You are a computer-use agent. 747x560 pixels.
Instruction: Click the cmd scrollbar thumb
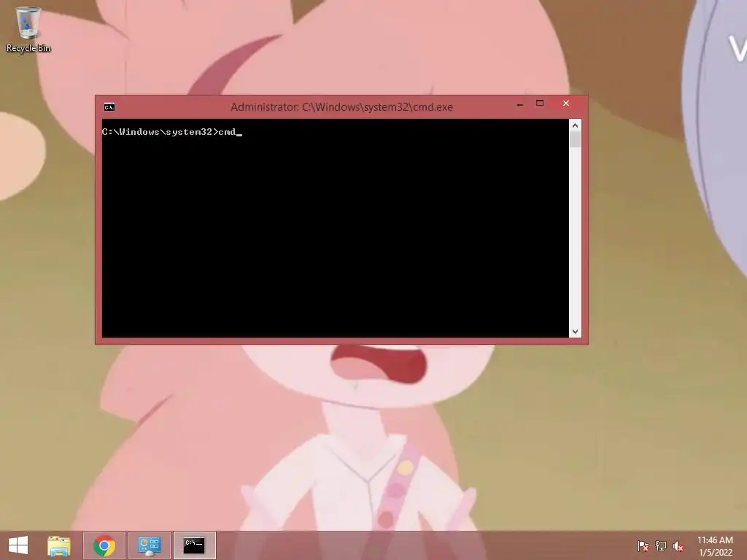pyautogui.click(x=575, y=139)
